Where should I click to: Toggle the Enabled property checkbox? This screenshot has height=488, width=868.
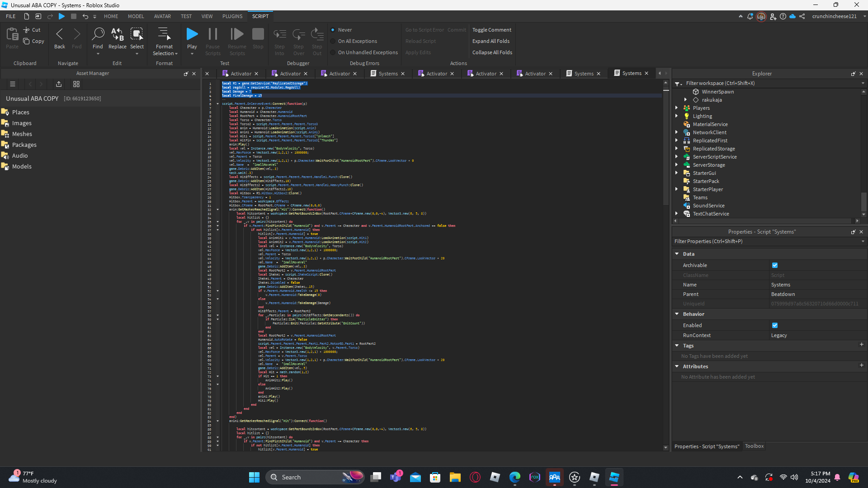coord(775,325)
